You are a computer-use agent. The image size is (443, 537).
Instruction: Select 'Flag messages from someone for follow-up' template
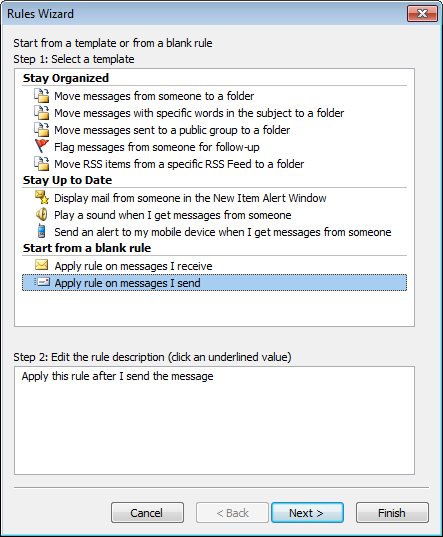click(x=157, y=147)
